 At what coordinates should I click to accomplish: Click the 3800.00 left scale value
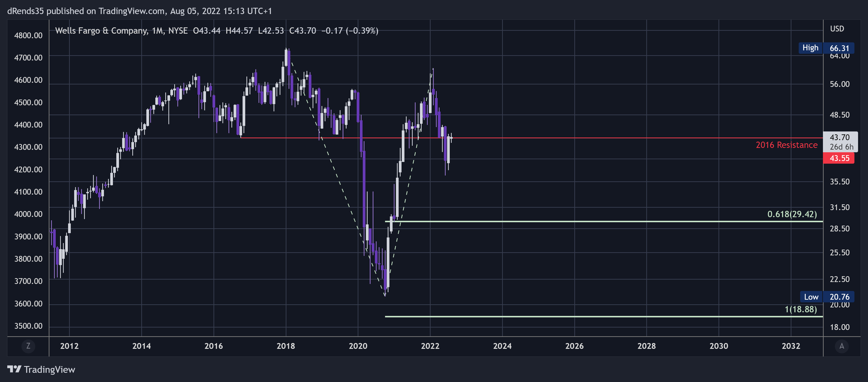(x=28, y=259)
